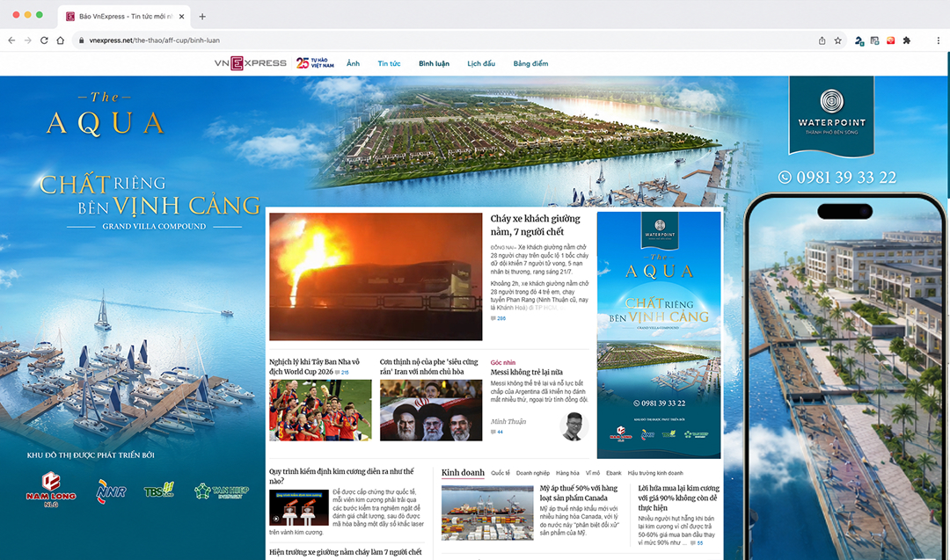Click the 25 Tự Hào Việt Nam badge

(x=315, y=63)
